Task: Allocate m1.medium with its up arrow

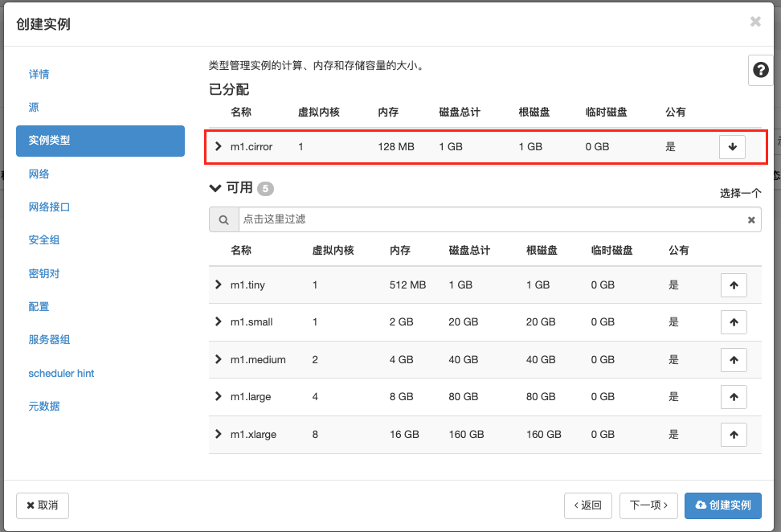Action: point(734,360)
